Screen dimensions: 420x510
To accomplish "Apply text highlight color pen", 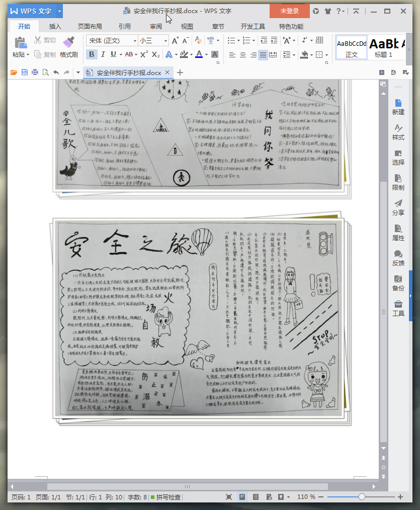I will tap(184, 54).
